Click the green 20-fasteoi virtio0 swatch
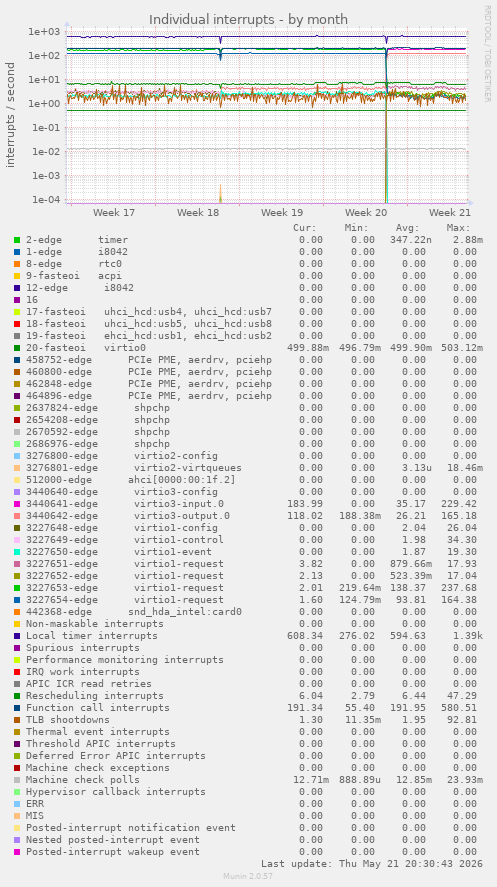Screen dimensions: 497x887 17,348
